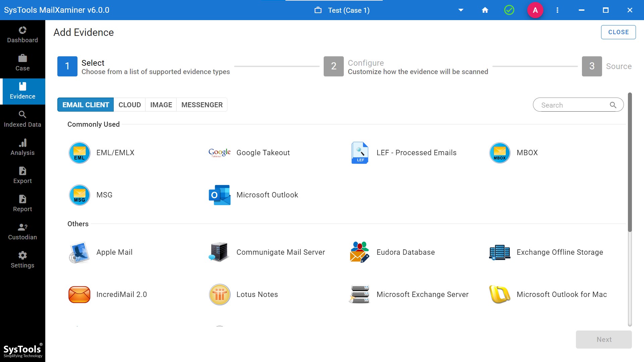Click in the Search evidence field

pos(574,105)
